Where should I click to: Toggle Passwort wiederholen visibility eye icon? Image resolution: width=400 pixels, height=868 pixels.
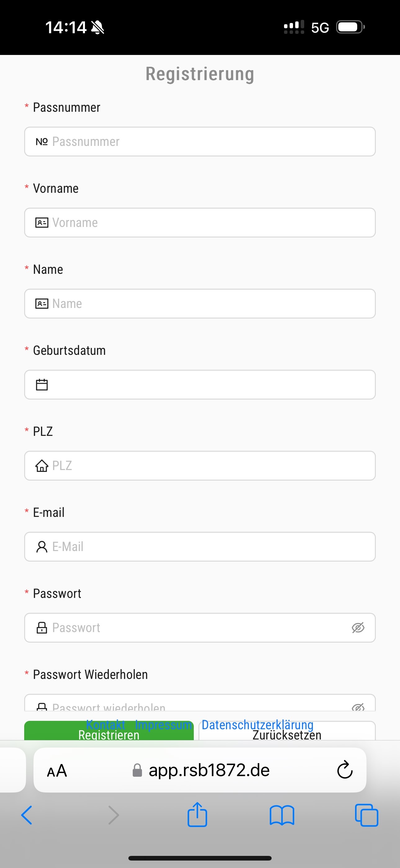358,707
